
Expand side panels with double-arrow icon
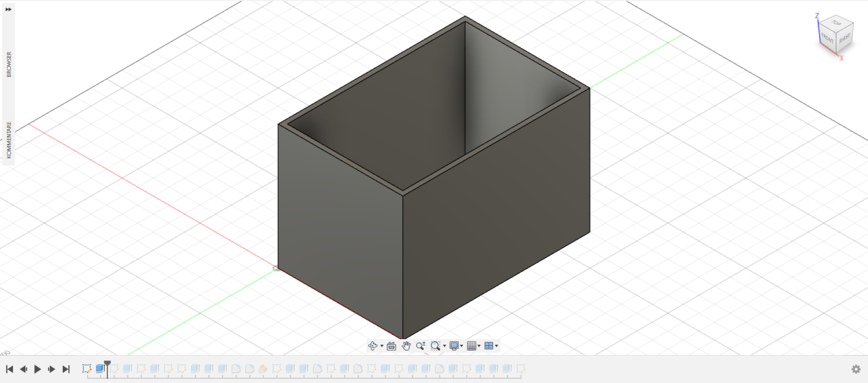[8, 9]
